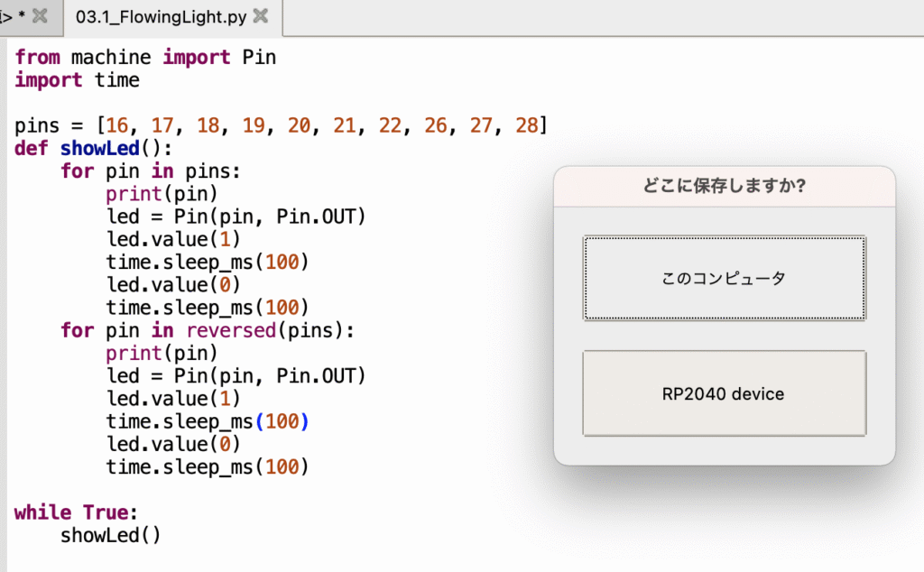Click the 'import time' line
The height and width of the screenshot is (572, 924).
coord(77,80)
